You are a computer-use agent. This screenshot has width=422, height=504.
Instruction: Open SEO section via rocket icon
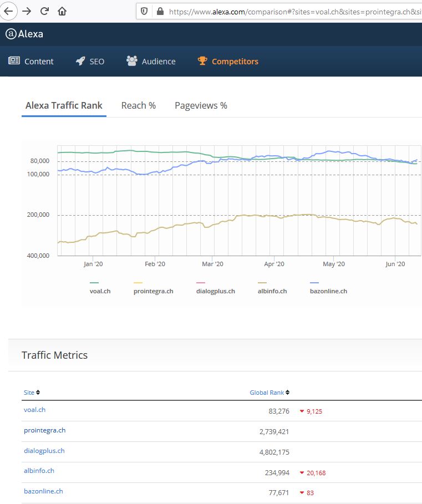[80, 61]
